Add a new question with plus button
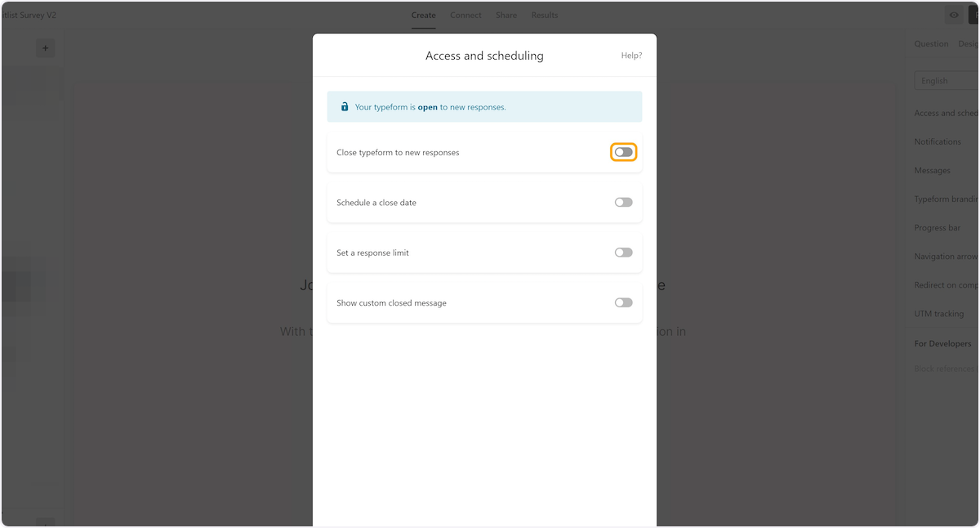 coord(46,48)
